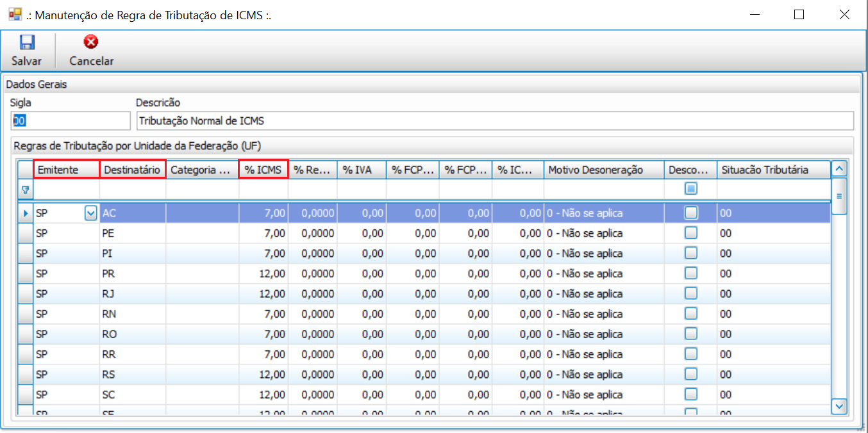Check the Desconto box in the AC row
This screenshot has height=433, width=868.
tap(691, 213)
